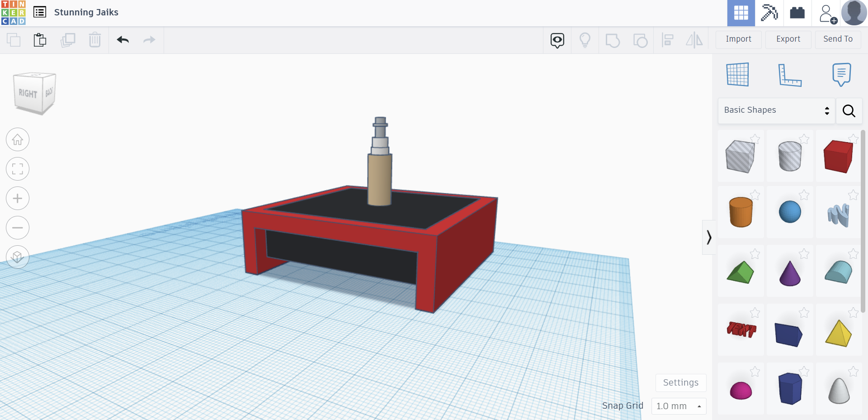Viewport: 868px width, 420px height.
Task: Open the Basic Shapes dropdown
Action: (x=776, y=110)
